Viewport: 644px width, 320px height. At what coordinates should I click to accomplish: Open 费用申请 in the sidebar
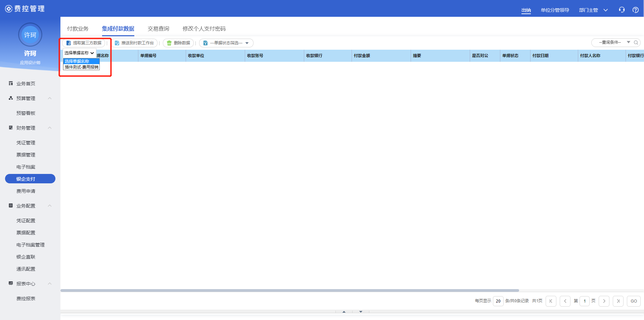[26, 191]
